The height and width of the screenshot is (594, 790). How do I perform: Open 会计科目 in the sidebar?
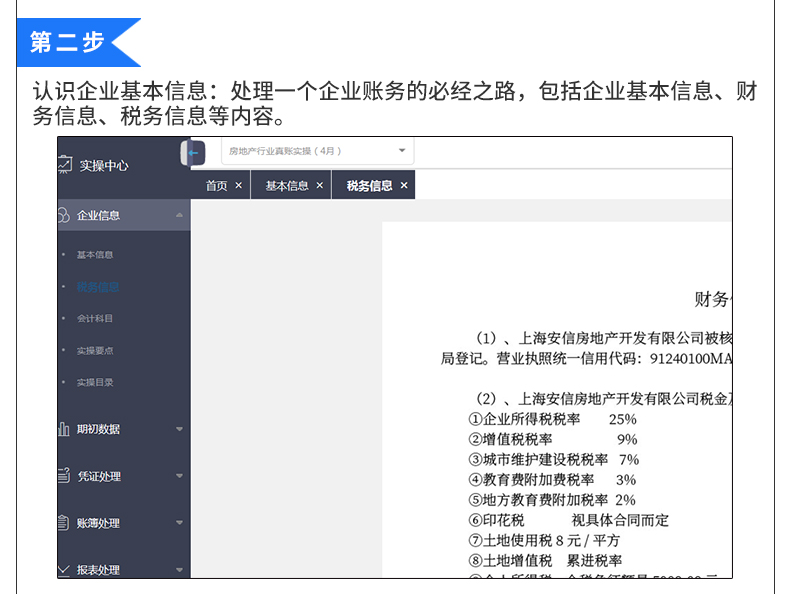95,318
